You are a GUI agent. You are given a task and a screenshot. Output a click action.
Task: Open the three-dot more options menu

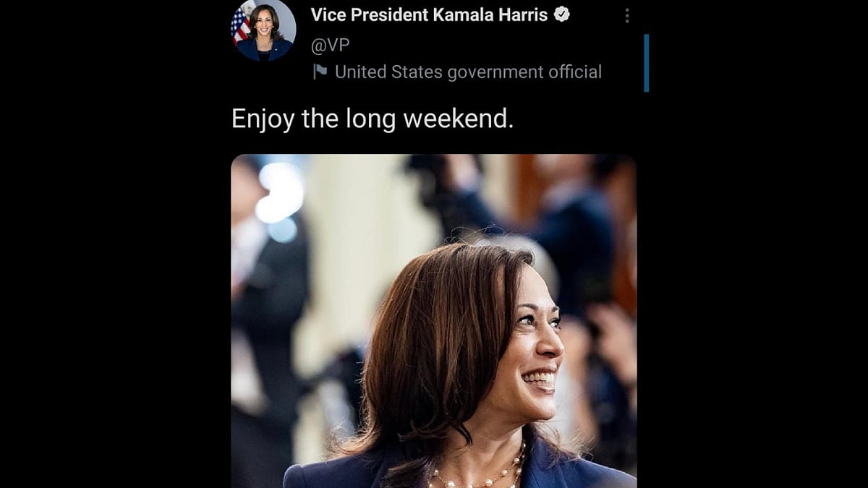tap(627, 15)
